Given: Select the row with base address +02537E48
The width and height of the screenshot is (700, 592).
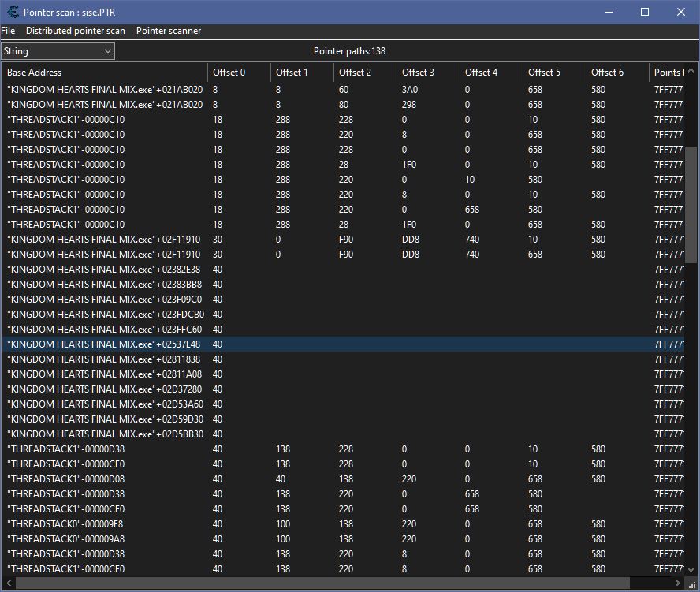Looking at the screenshot, I should 104,344.
